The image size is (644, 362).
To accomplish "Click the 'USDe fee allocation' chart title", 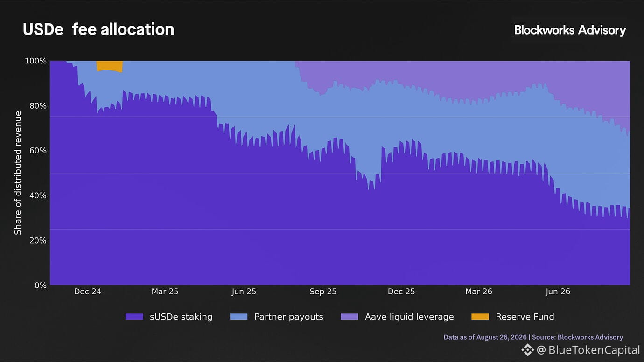I will 98,29.
